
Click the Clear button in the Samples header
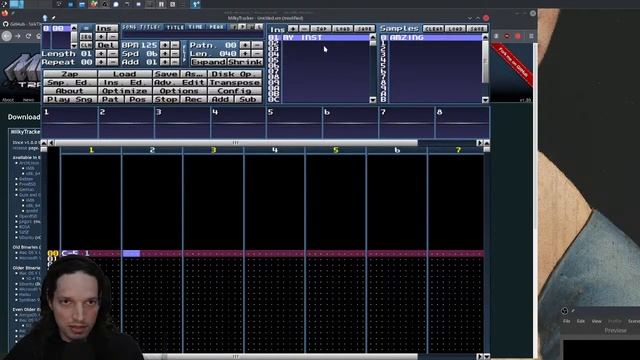(433, 29)
